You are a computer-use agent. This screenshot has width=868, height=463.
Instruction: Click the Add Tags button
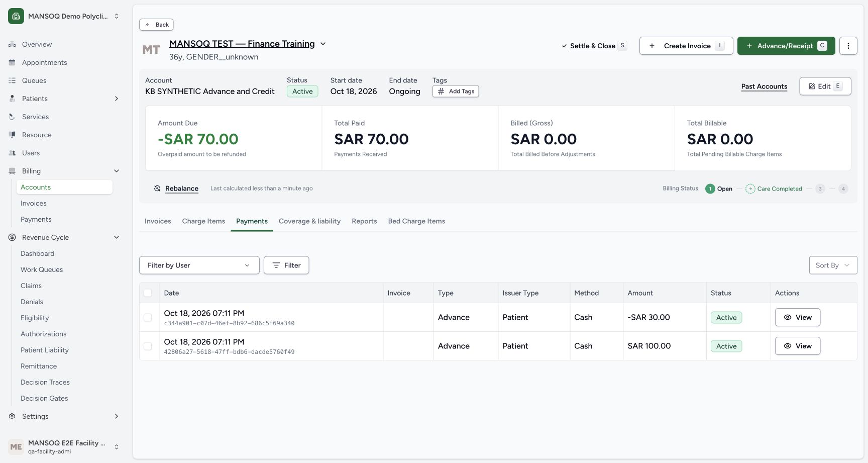pyautogui.click(x=456, y=91)
